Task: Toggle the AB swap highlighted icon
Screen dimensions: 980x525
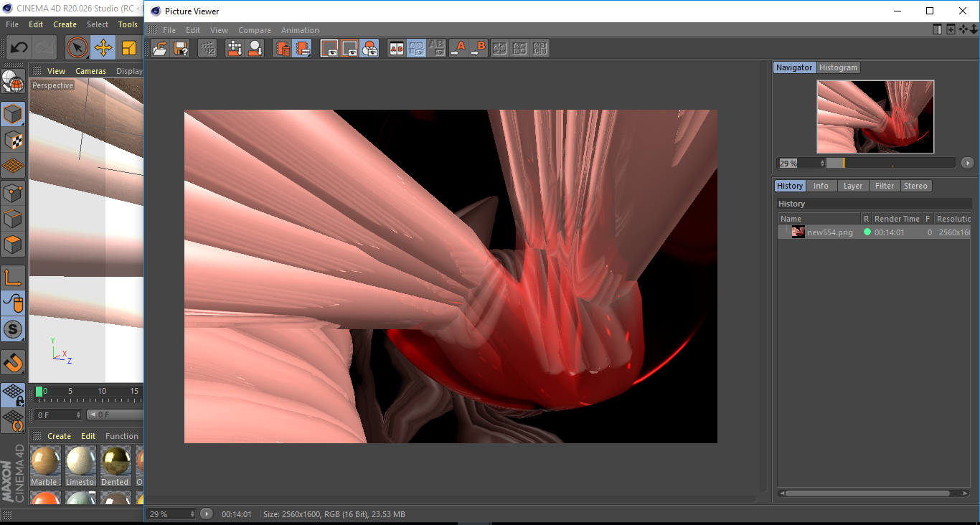Action: pos(416,49)
